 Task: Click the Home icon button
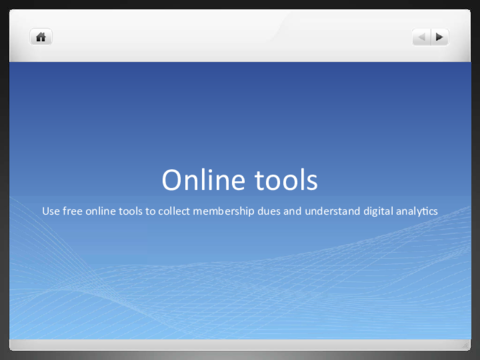pyautogui.click(x=41, y=37)
